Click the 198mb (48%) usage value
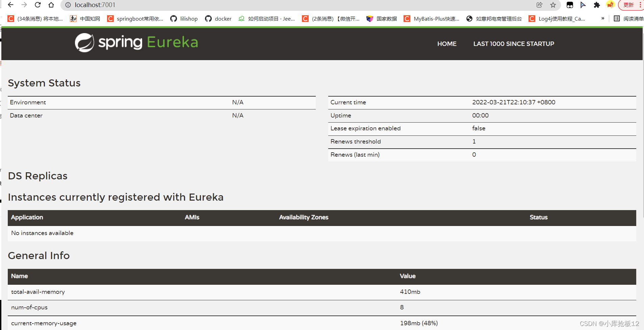Viewport: 644px width, 330px height. click(x=419, y=323)
